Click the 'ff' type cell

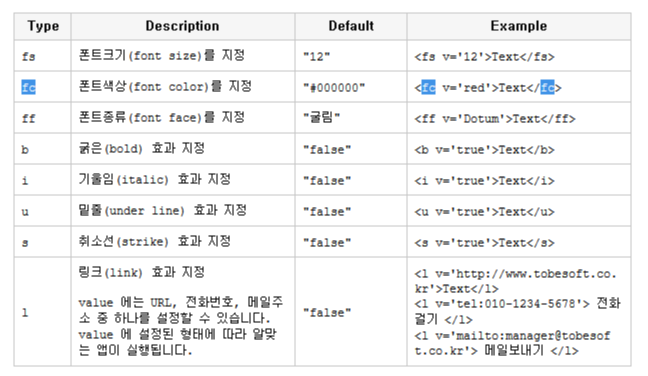[x=29, y=119]
